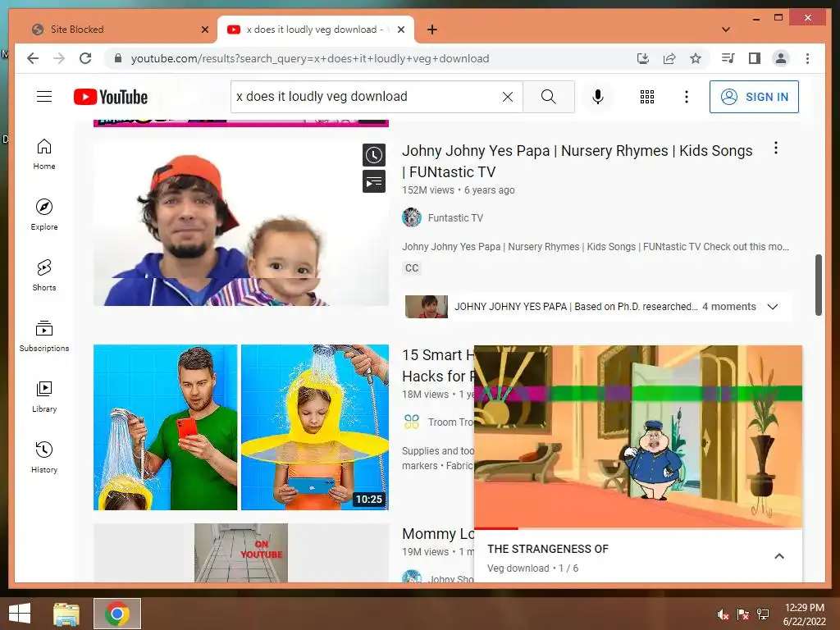Open the taskbar clock and date

805,614
